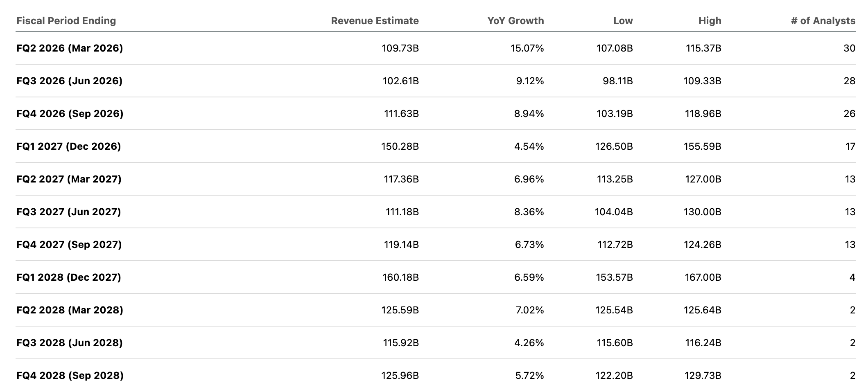Click revenue estimate value 102.61B
Image resolution: width=868 pixels, height=392 pixels.
(x=400, y=81)
